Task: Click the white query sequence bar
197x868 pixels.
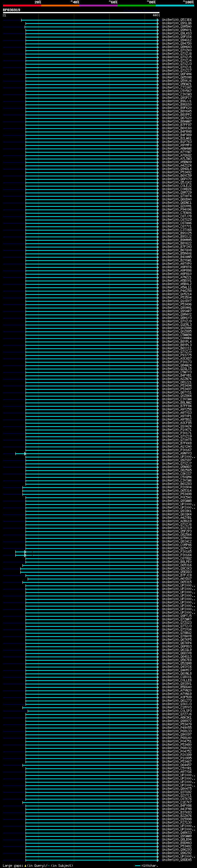Action: 81,13
